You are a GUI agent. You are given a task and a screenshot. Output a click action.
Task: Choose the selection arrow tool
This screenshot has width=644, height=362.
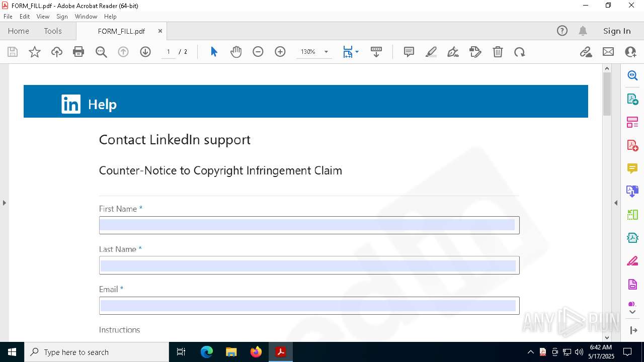click(214, 52)
